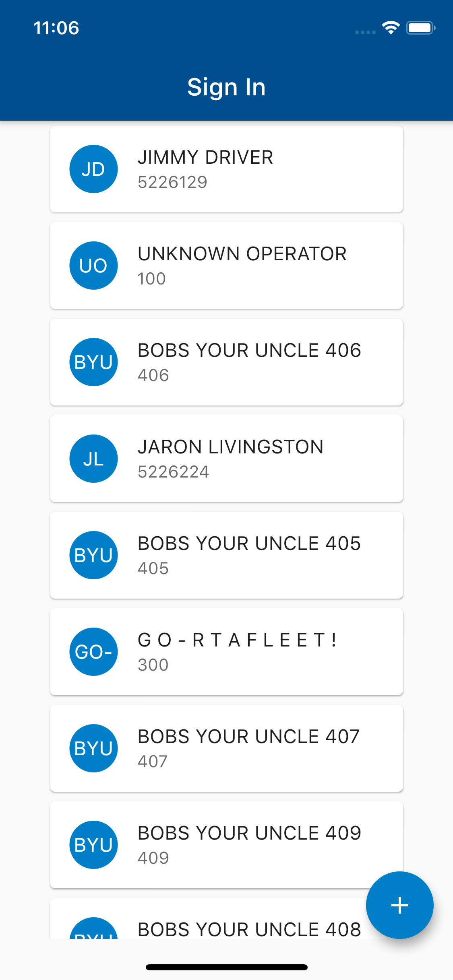
Task: Tap the GO- avatar circle
Action: tap(93, 652)
